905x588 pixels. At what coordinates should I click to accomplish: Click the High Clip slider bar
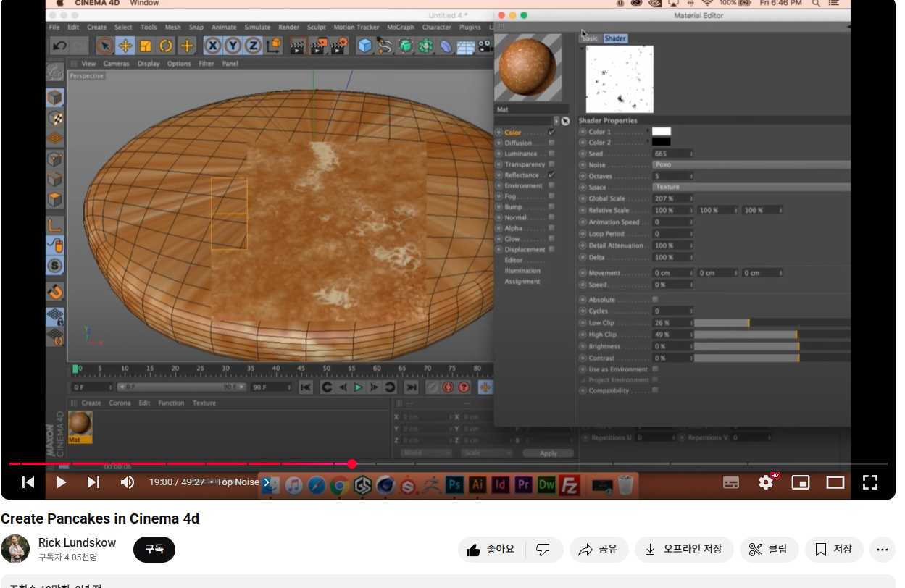772,335
